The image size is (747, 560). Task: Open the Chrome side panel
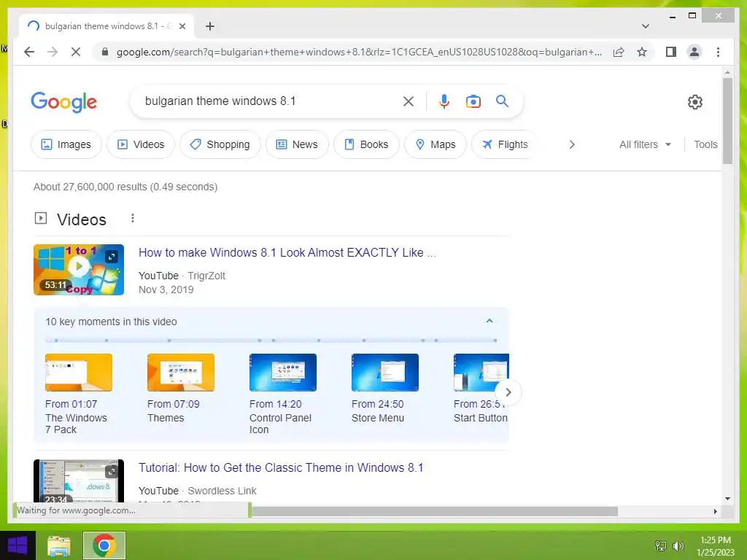(671, 52)
